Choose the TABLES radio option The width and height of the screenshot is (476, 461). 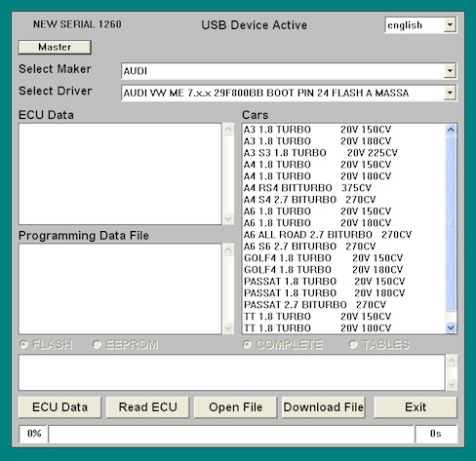353,344
